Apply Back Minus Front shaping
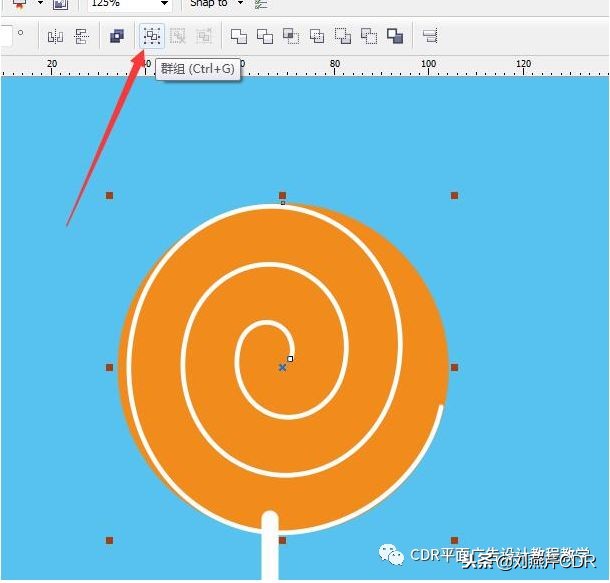This screenshot has width=610, height=583. 369,36
